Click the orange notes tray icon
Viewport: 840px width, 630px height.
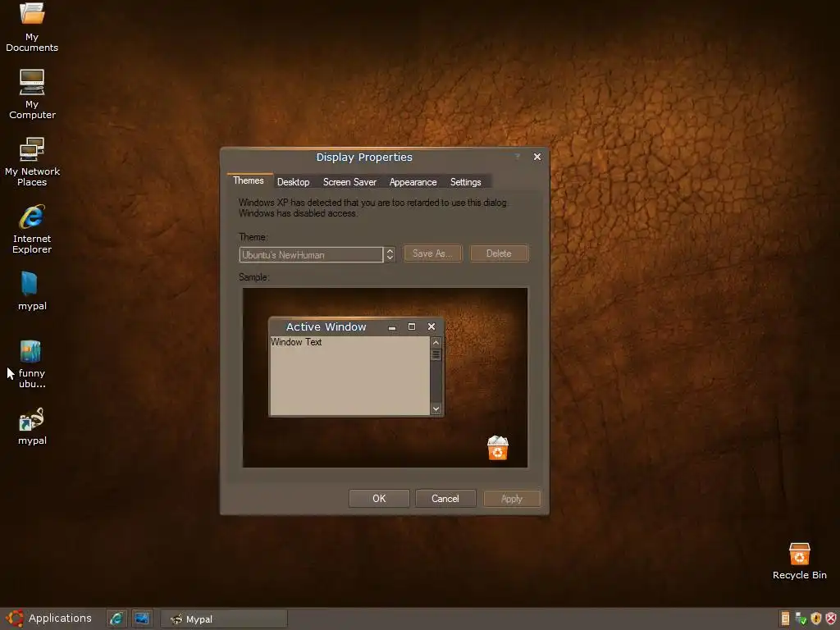point(785,619)
